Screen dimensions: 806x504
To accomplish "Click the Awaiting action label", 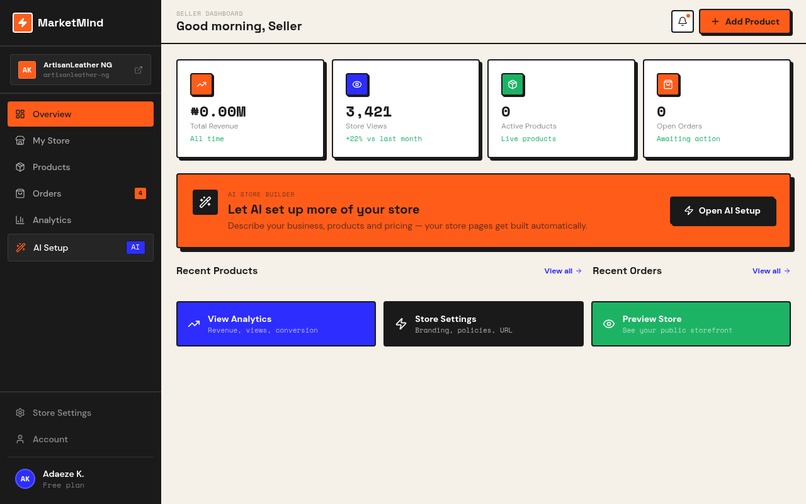I will pos(688,139).
